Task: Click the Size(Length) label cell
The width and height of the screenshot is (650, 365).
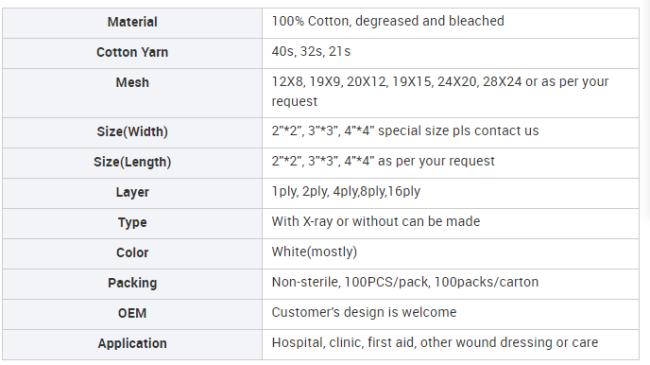Action: pyautogui.click(x=132, y=163)
